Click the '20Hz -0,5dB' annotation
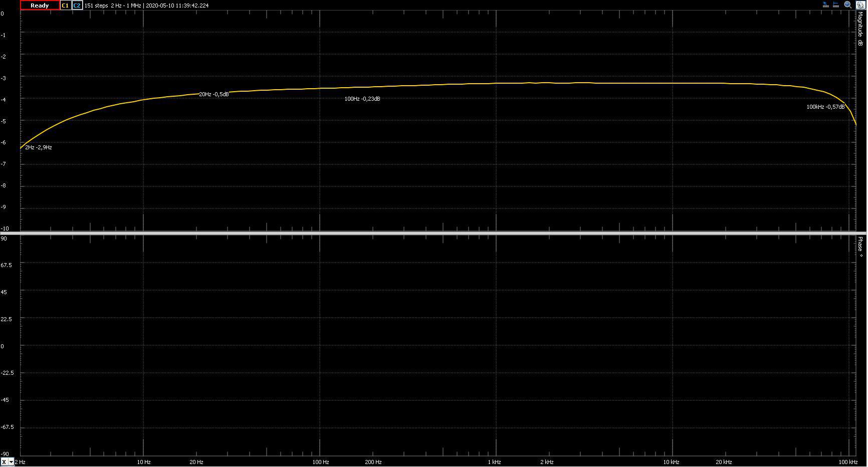Screen dimensions: 868x467 click(x=214, y=94)
